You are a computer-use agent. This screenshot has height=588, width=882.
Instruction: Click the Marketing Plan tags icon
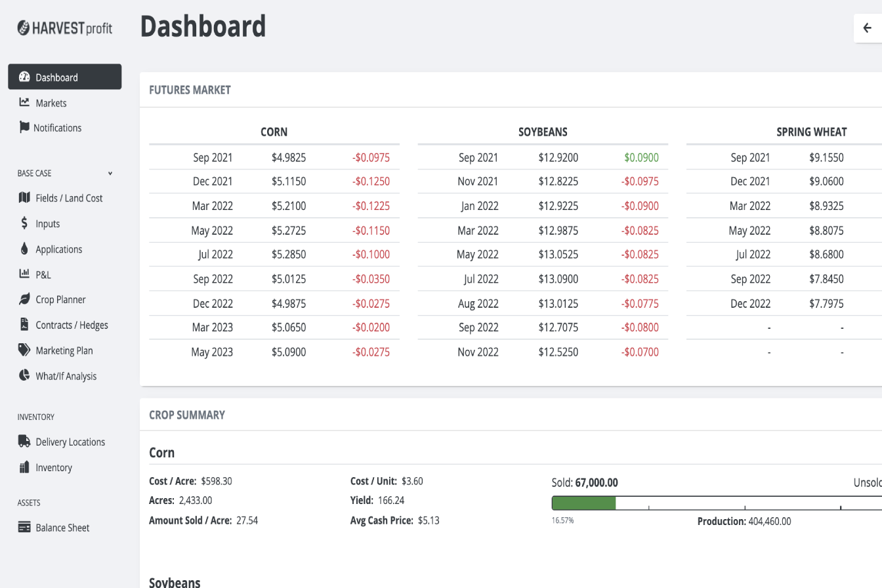pos(24,350)
